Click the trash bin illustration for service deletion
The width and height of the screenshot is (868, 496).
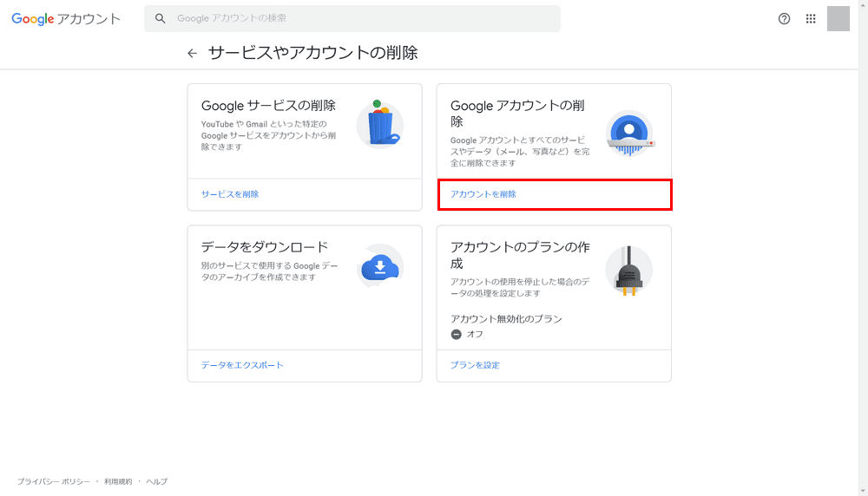(x=380, y=124)
